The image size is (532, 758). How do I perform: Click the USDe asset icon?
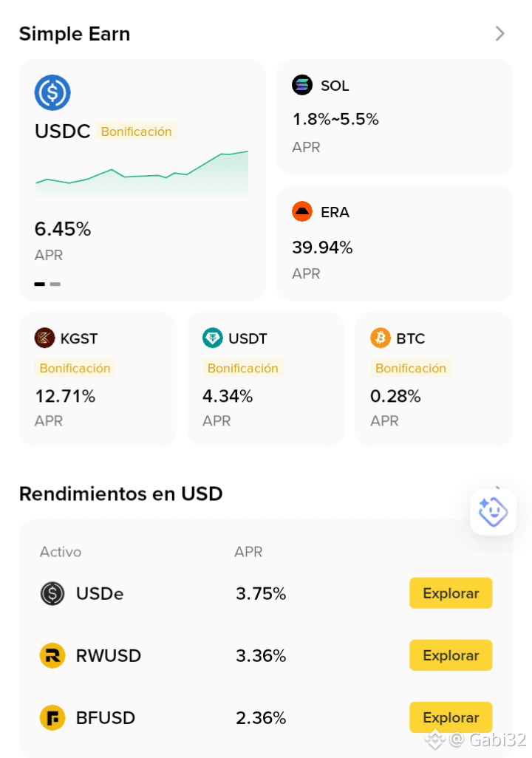52,593
